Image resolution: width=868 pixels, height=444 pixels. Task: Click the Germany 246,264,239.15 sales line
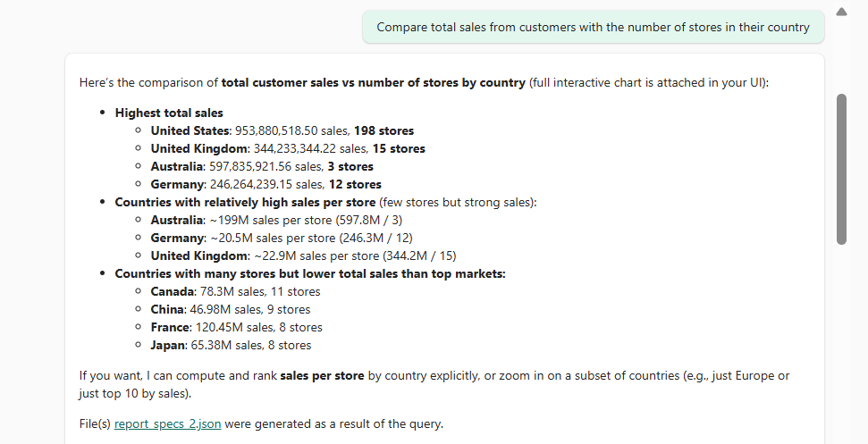[265, 184]
